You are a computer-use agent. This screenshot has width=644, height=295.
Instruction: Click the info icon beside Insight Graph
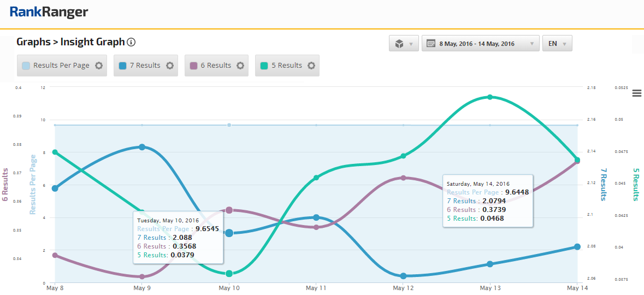pyautogui.click(x=131, y=42)
